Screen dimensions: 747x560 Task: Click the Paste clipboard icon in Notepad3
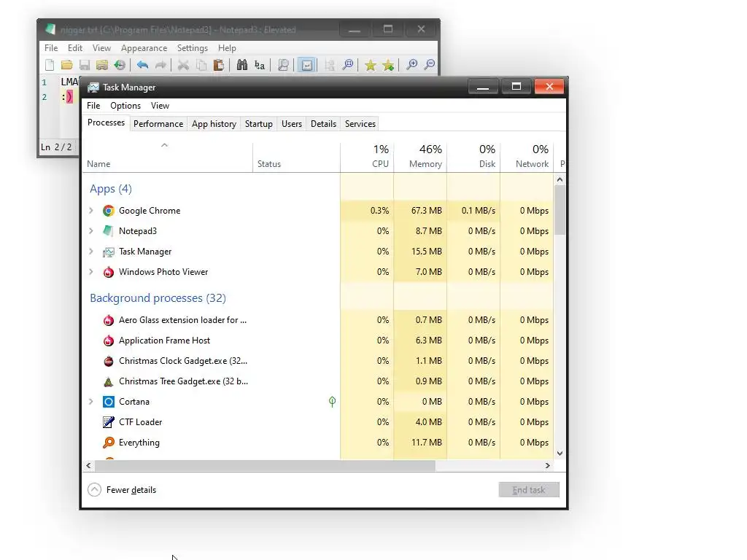pos(219,65)
